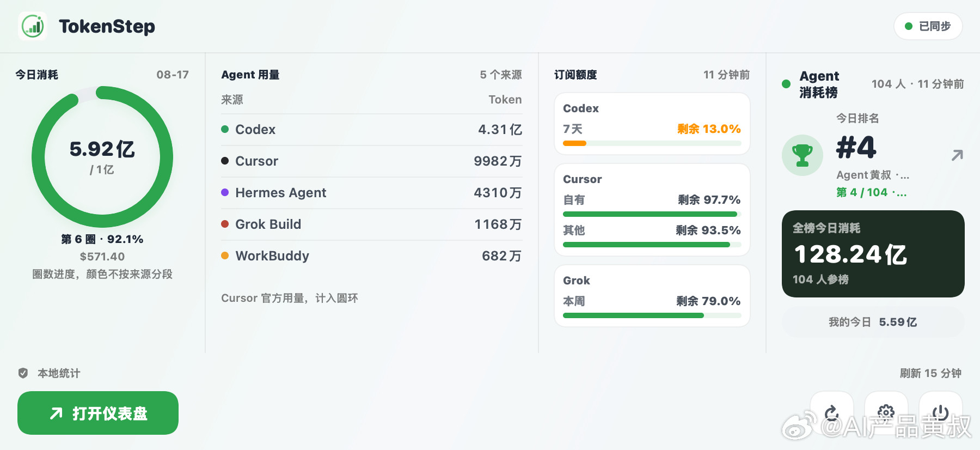Open settings via gear icon
The height and width of the screenshot is (450, 980).
coord(886,413)
